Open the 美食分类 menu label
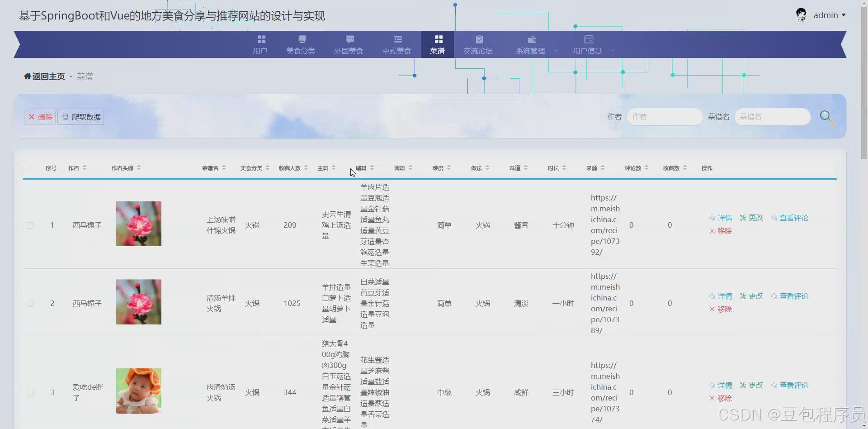 pos(301,51)
